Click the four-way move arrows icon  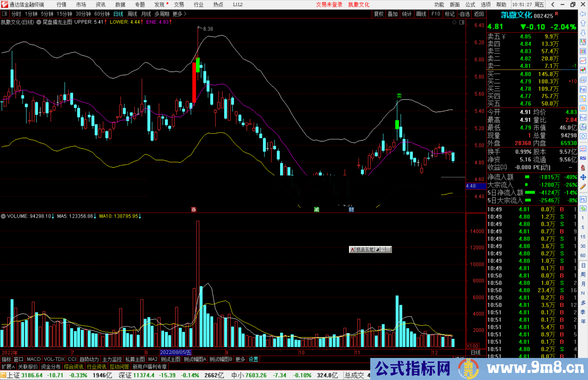(583, 177)
